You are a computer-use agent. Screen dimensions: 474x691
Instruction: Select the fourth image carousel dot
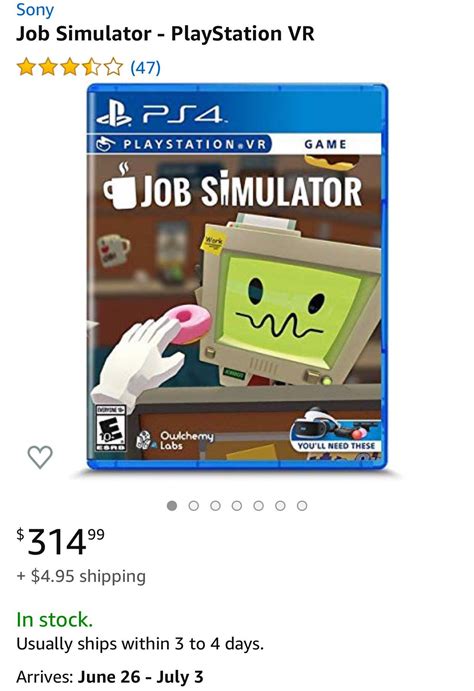click(237, 505)
